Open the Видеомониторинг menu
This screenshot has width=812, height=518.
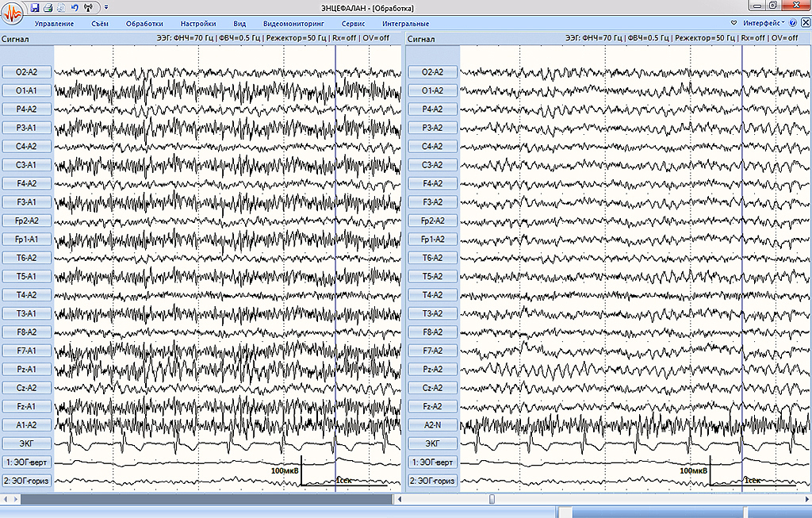(x=293, y=23)
